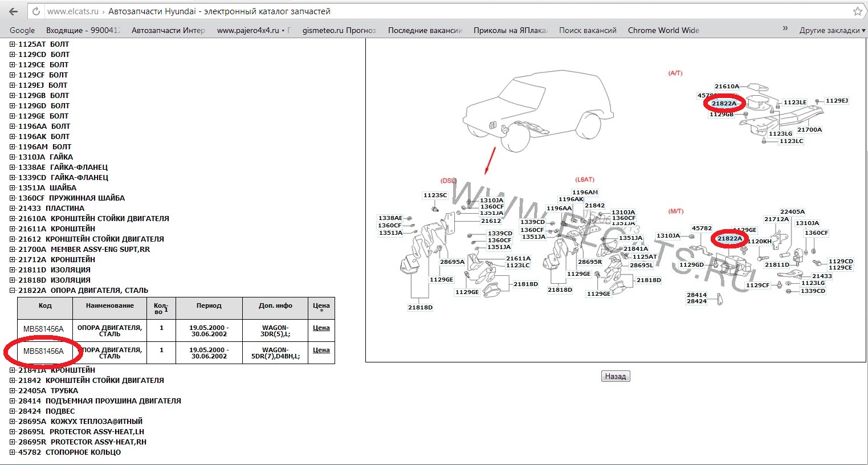Select 21822A label in M/T diagram
868x465 pixels.
tap(730, 238)
